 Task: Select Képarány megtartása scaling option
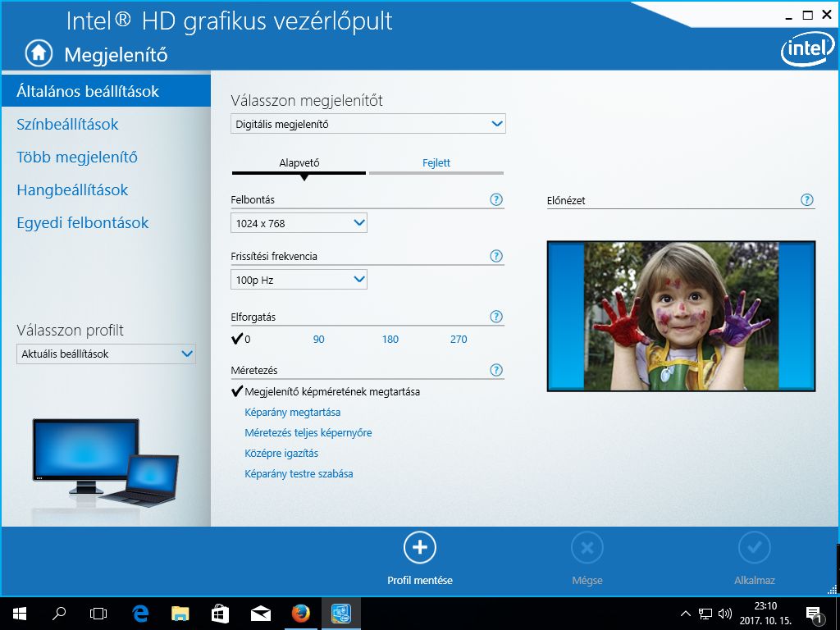[x=293, y=413]
